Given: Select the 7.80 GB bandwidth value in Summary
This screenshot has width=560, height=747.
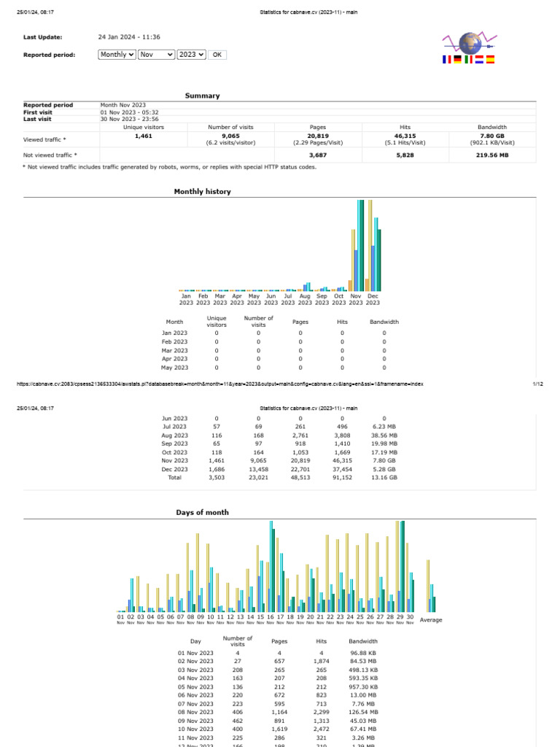Looking at the screenshot, I should [492, 136].
